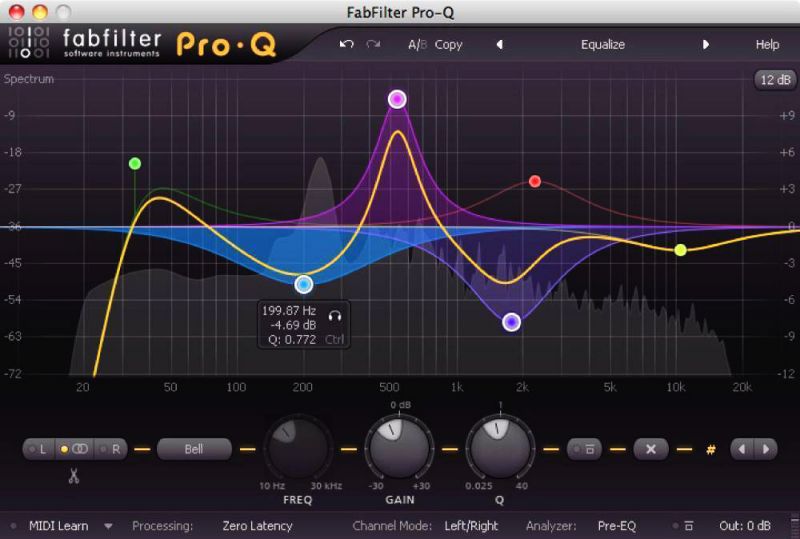
Task: Click the -4.69 dB gain value
Action: click(x=293, y=325)
